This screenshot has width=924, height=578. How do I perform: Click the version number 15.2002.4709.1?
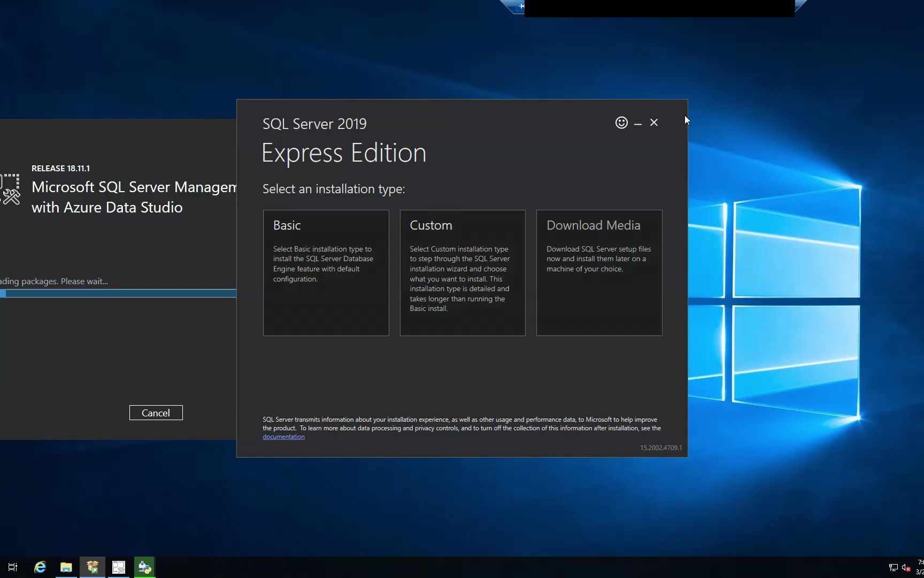tap(661, 448)
